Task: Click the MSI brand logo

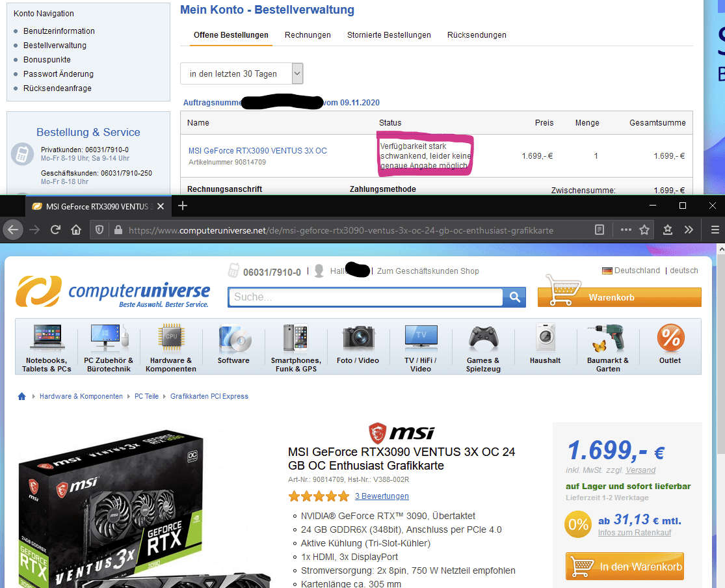Action: (401, 433)
